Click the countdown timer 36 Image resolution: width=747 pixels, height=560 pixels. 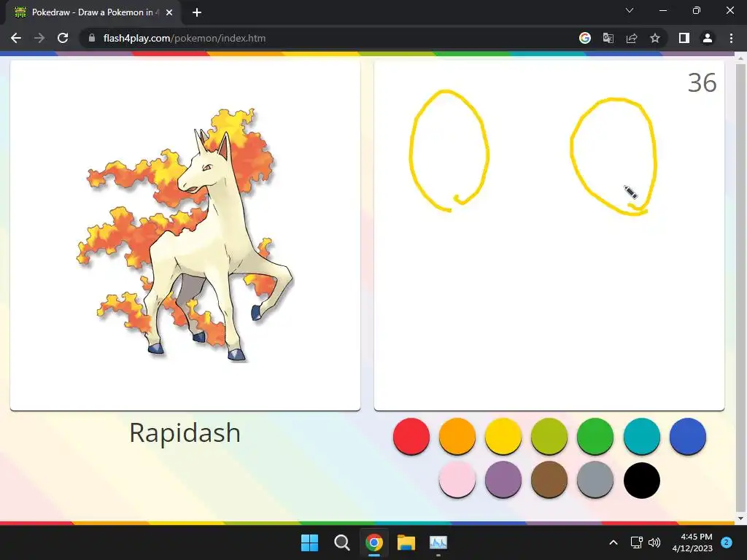coord(703,83)
